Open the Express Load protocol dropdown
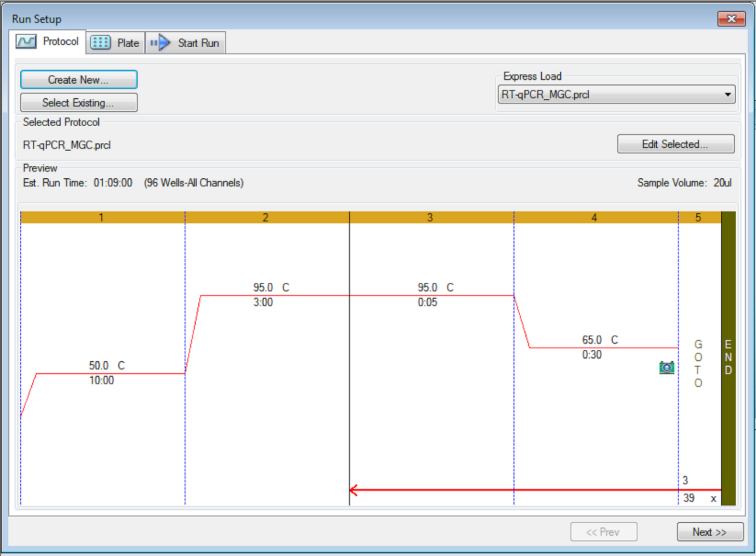 click(x=729, y=94)
